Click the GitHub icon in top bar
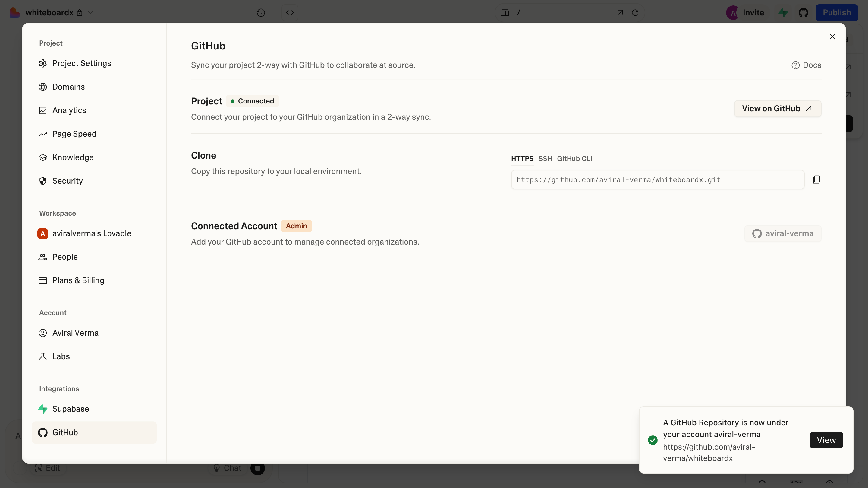 point(803,12)
